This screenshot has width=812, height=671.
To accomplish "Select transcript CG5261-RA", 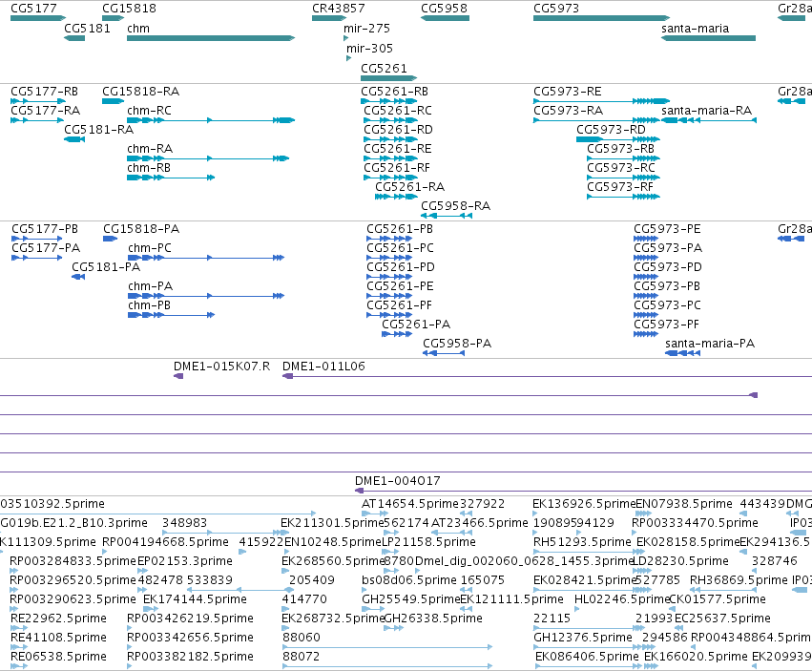I will point(410,187).
